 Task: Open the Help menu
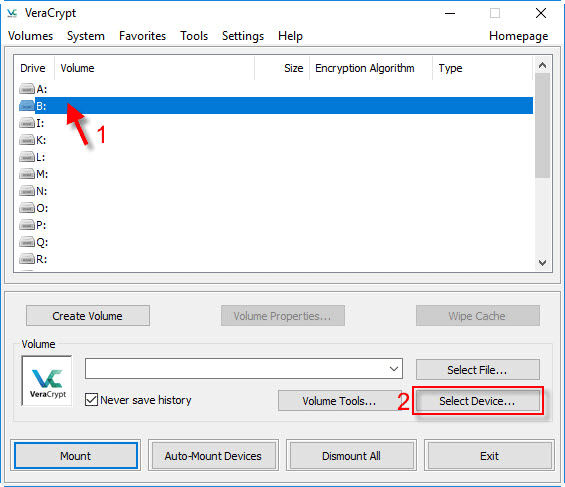pyautogui.click(x=290, y=36)
